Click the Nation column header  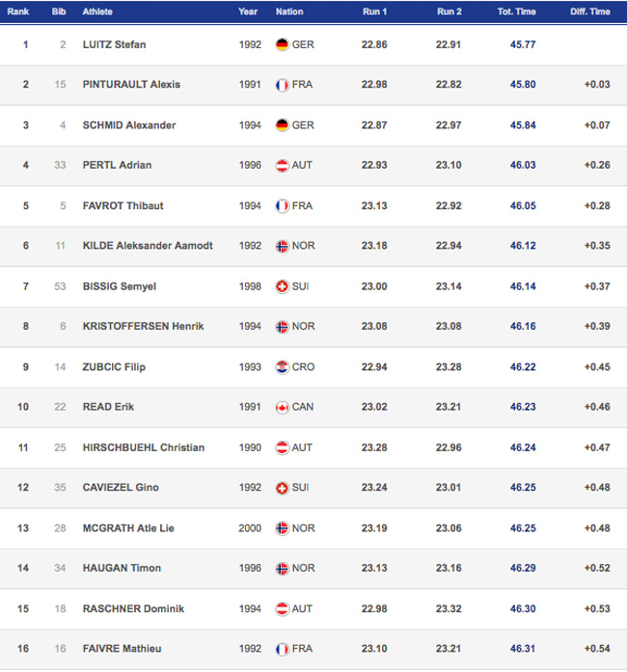click(x=289, y=12)
